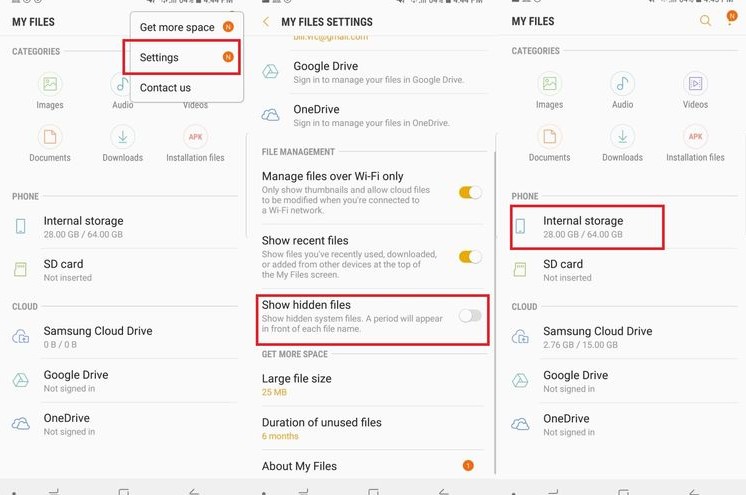Open the search icon in My Files
The image size is (746, 495).
705,20
